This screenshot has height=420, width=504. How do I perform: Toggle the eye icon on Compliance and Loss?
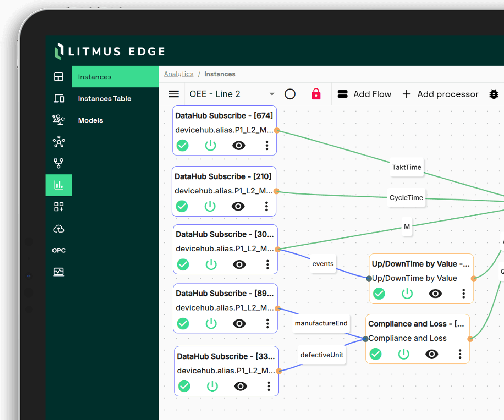click(x=431, y=354)
